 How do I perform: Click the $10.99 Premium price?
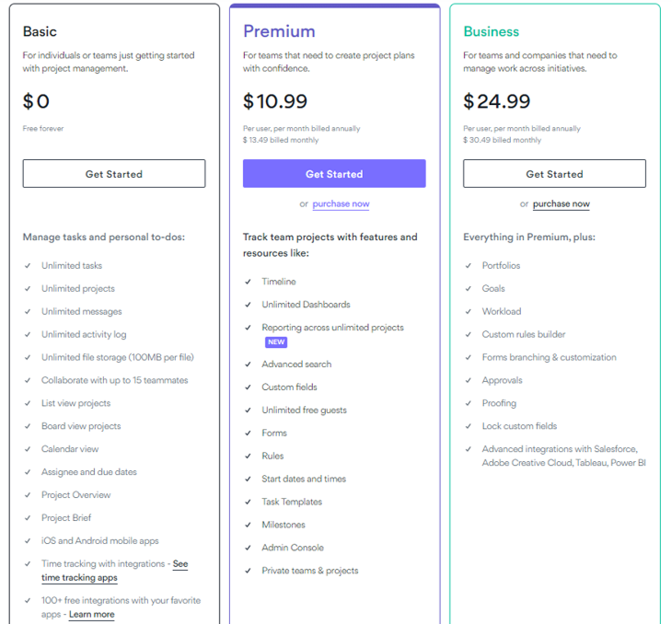click(275, 100)
